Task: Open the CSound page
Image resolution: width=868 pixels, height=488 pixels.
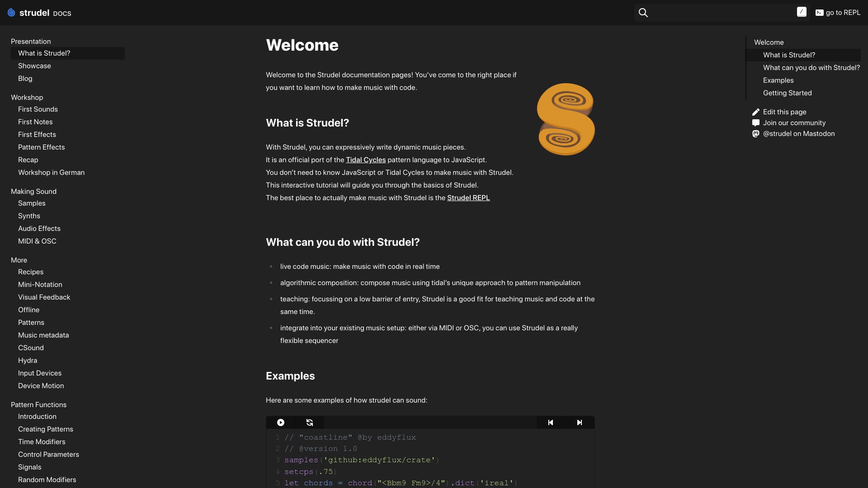Action: click(31, 348)
